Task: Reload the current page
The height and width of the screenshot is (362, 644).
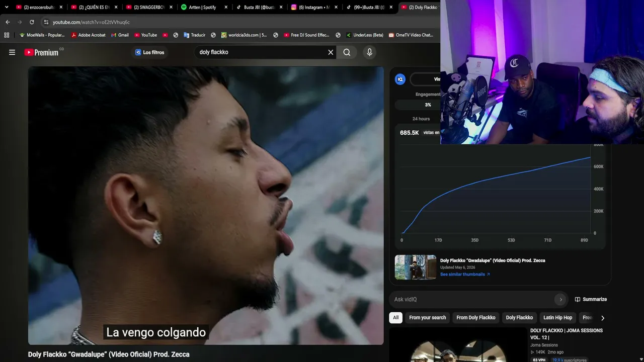Action: tap(32, 22)
